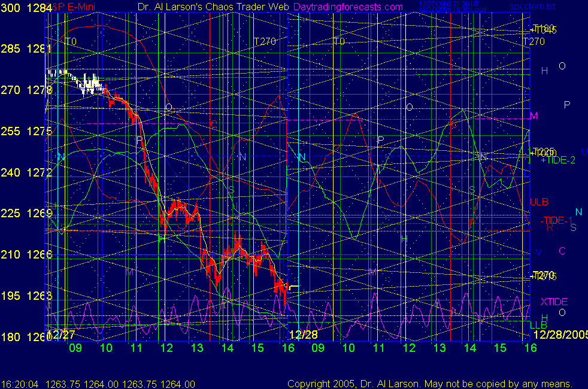The height and width of the screenshot is (389, 588).
Task: Click the 12/28 date label mid-chart
Action: 304,335
